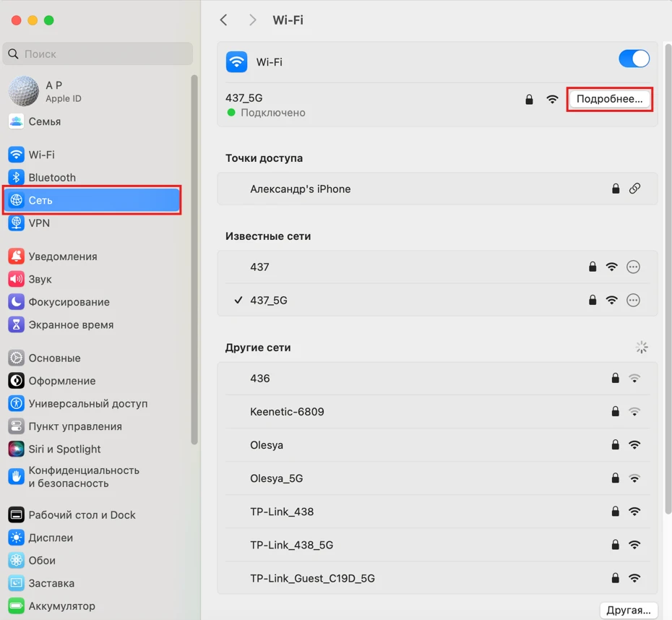Open options menu for known network 437_5G
This screenshot has width=672, height=620.
(633, 300)
